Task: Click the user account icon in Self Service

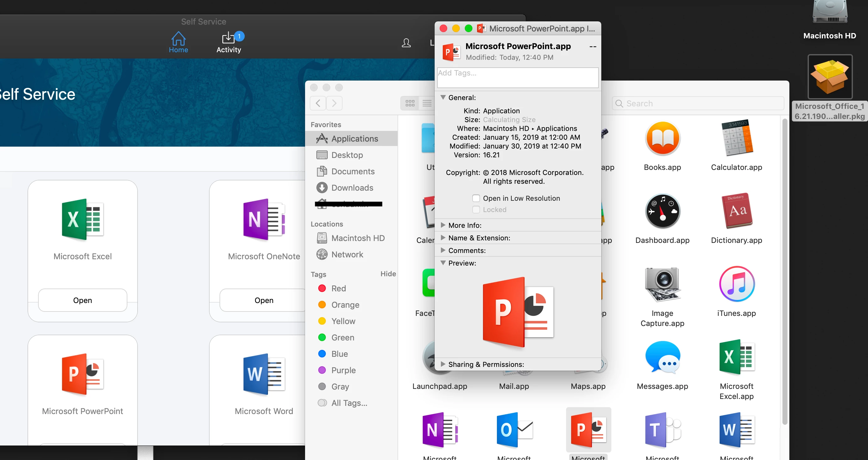Action: [x=406, y=43]
